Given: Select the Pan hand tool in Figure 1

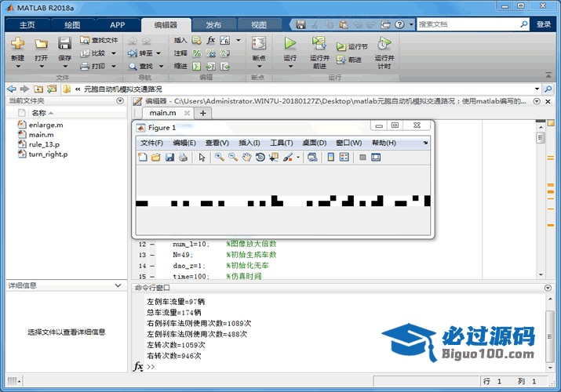Looking at the screenshot, I should coord(246,158).
